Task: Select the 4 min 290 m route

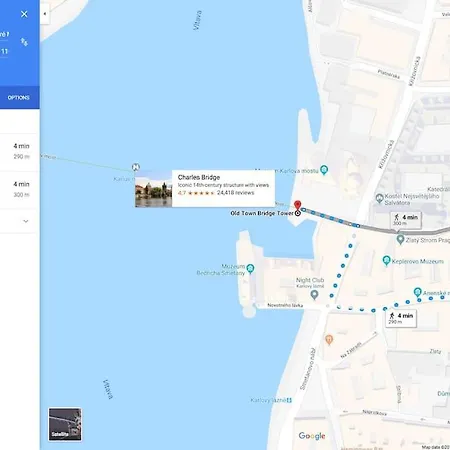Action: coord(20,152)
